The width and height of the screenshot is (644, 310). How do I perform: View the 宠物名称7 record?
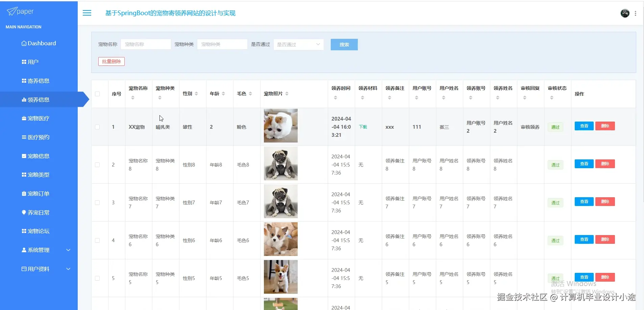(584, 202)
